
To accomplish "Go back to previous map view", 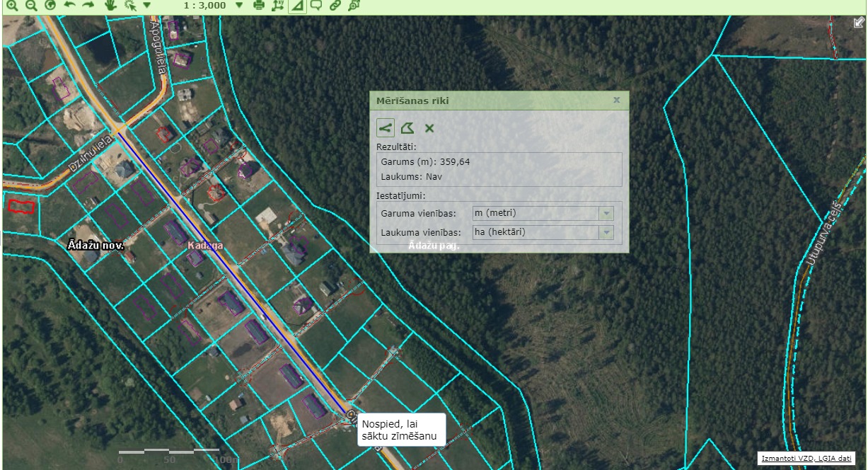I will 69,6.
